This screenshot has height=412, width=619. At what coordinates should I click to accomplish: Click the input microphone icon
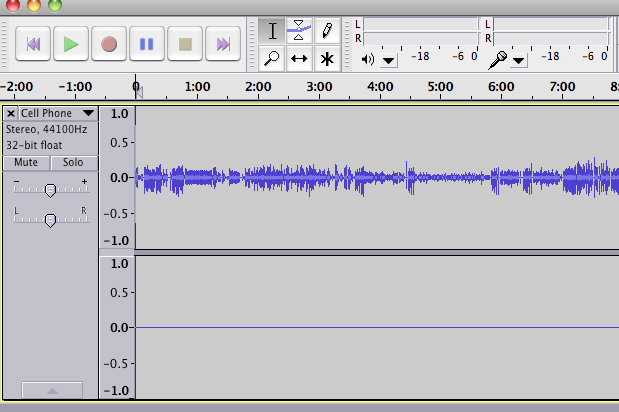click(497, 60)
